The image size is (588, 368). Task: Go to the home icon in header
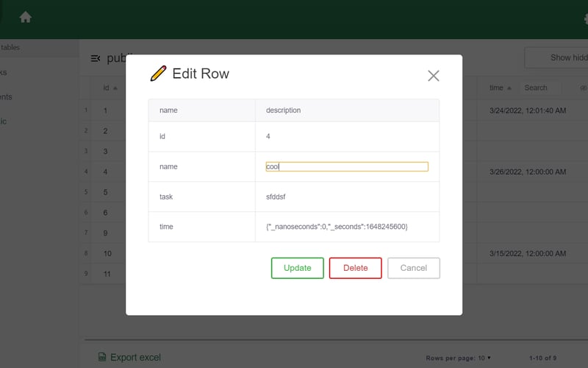click(x=26, y=17)
